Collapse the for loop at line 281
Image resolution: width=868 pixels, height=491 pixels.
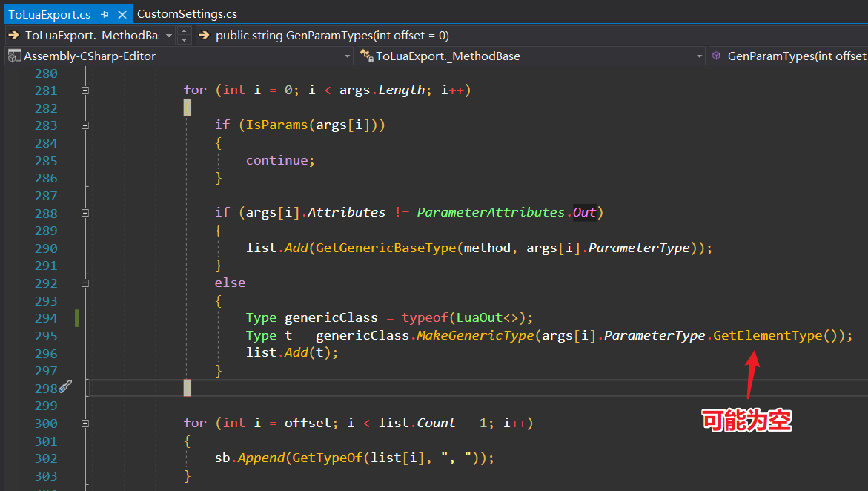[x=85, y=90]
